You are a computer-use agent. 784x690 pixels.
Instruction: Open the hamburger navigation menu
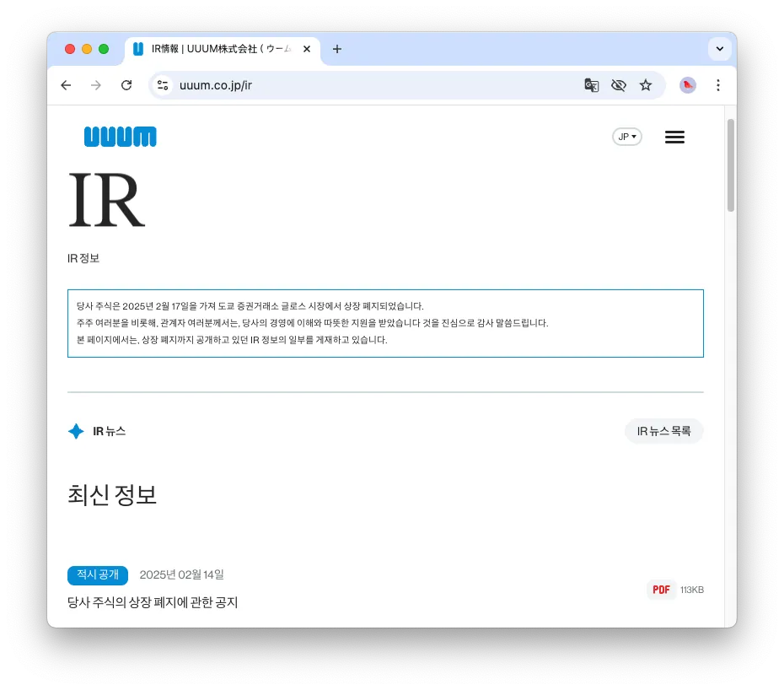pyautogui.click(x=674, y=137)
